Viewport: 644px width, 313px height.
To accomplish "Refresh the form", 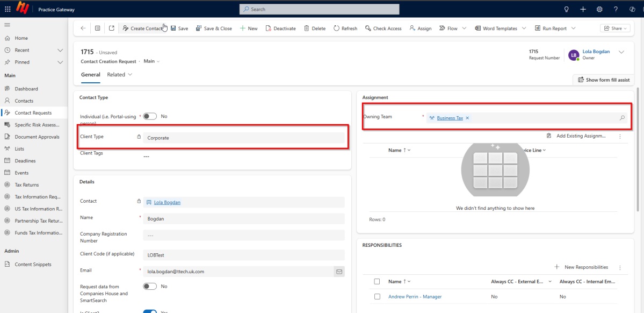I will tap(345, 29).
